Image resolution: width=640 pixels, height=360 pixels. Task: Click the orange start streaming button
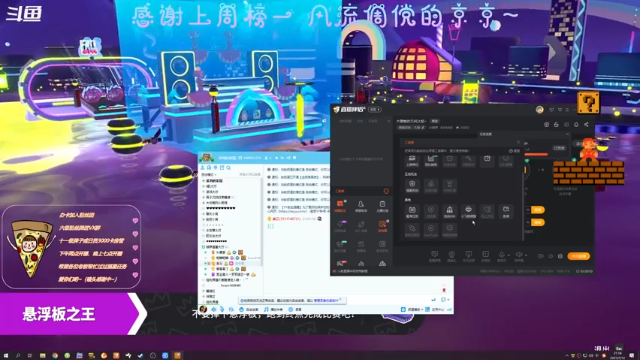point(579,256)
